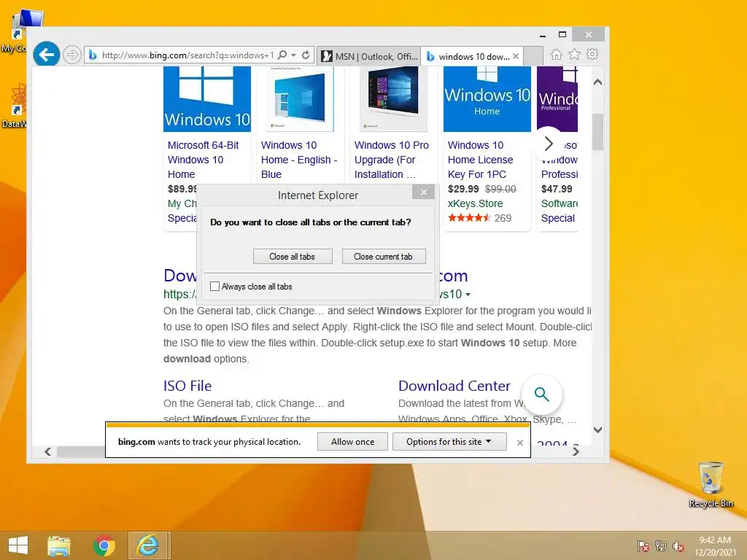Viewport: 747px width, 560px height.
Task: Click horizontal scrollbar right arrow
Action: [x=576, y=451]
